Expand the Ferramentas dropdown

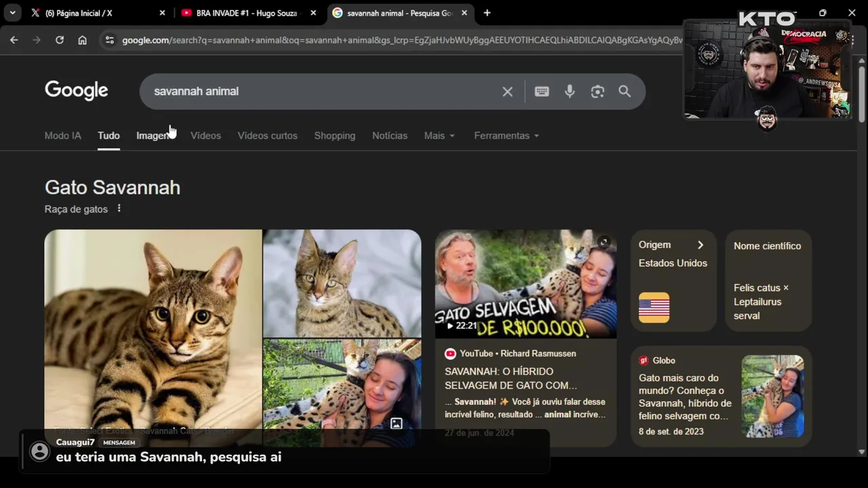coord(507,136)
